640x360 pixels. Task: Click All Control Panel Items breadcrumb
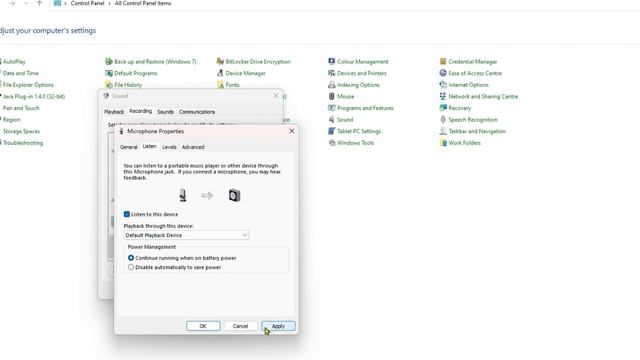pyautogui.click(x=143, y=3)
